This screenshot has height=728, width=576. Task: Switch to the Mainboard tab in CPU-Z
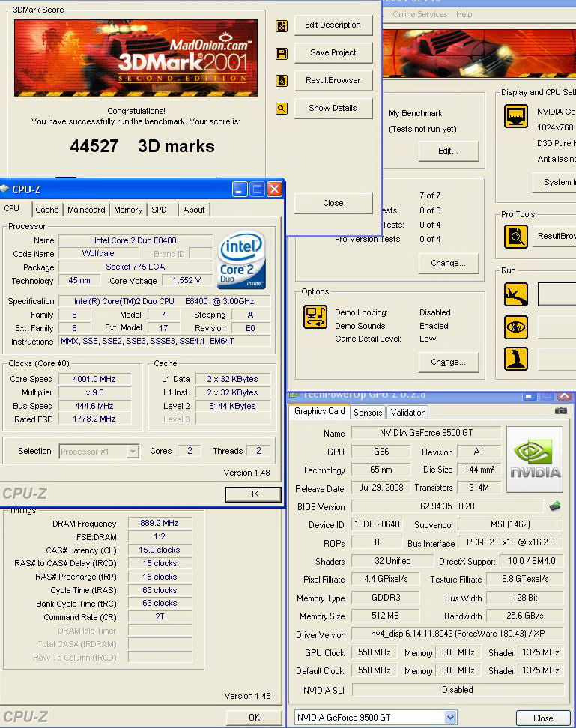point(86,210)
